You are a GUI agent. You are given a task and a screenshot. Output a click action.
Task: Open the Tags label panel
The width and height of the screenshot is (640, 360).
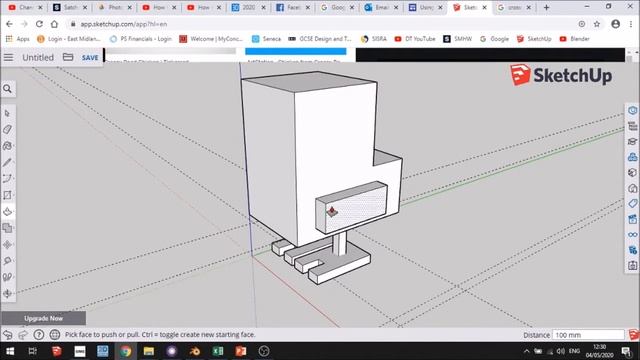tap(632, 204)
